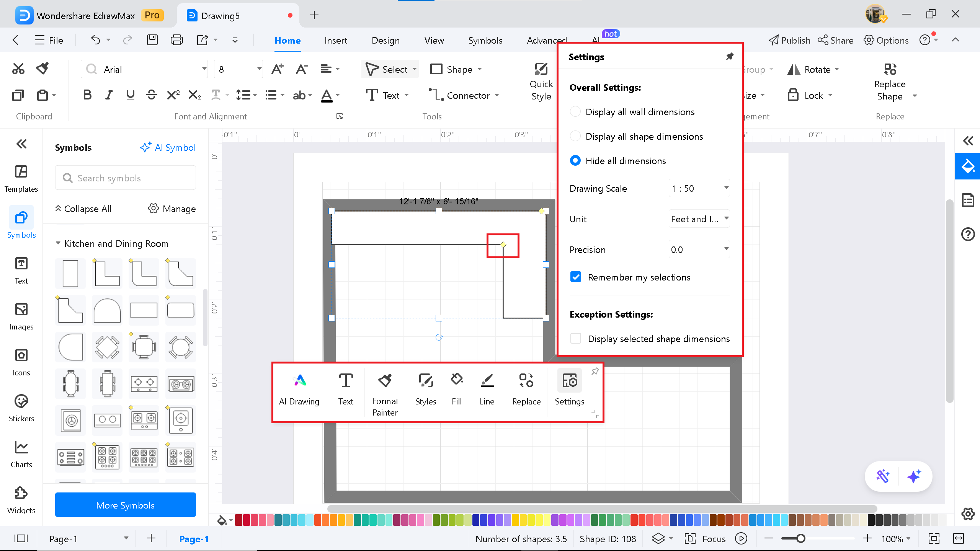The height and width of the screenshot is (551, 980).
Task: Open the Charts sidebar panel
Action: 21,454
